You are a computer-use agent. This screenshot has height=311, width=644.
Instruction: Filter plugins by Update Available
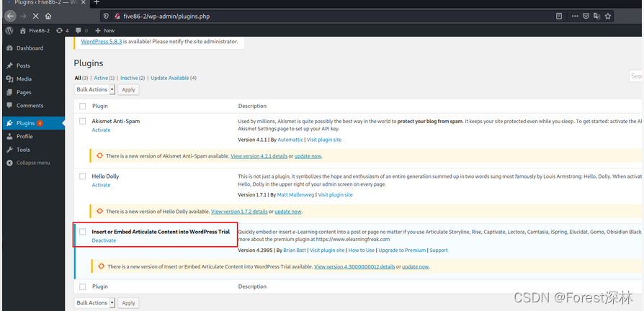tap(170, 78)
